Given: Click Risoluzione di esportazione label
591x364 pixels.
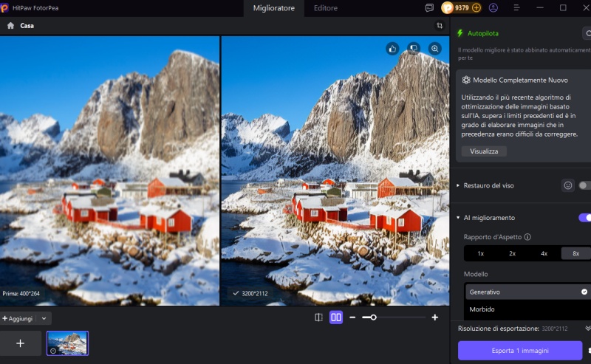Looking at the screenshot, I should [x=498, y=329].
